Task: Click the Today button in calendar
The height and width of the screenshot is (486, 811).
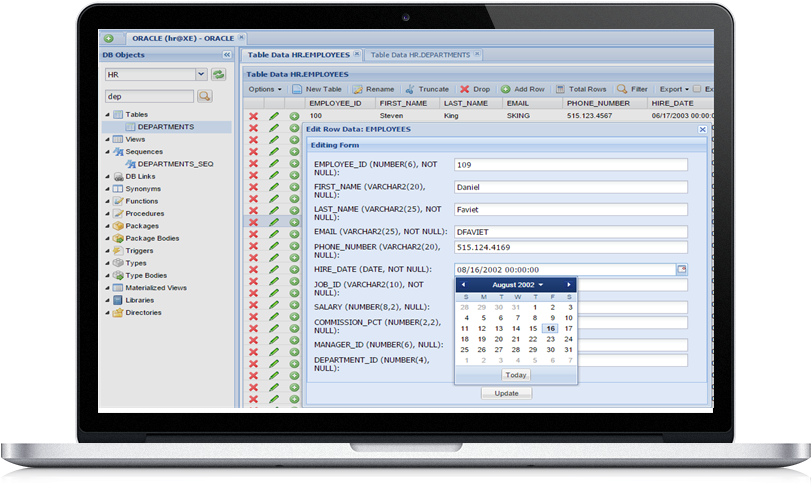Action: (x=515, y=374)
